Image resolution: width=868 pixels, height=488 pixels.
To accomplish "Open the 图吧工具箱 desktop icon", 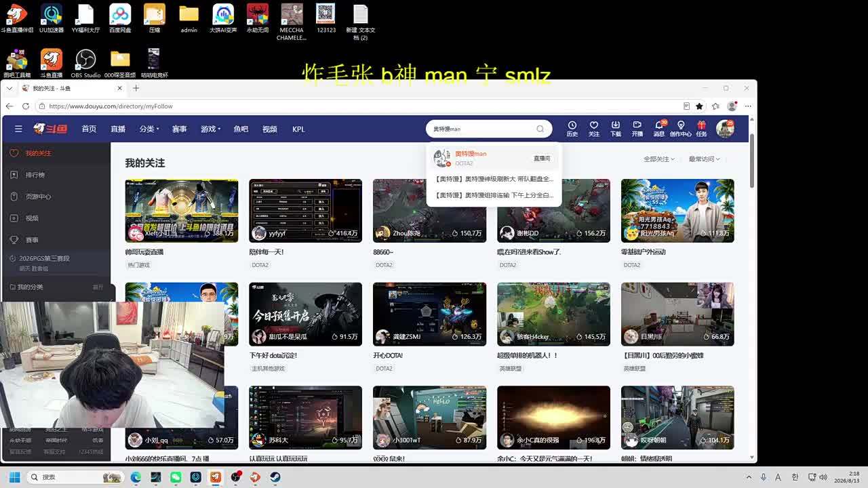I will point(17,64).
